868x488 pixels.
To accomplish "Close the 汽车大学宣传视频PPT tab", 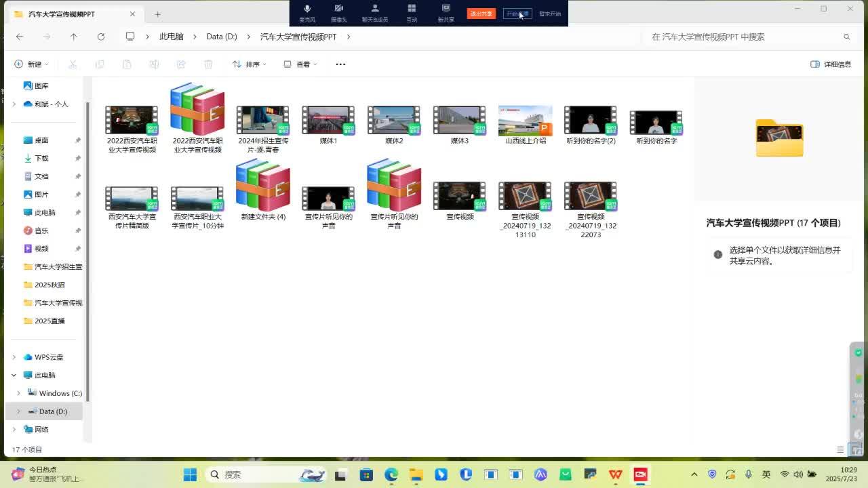I will (x=132, y=14).
